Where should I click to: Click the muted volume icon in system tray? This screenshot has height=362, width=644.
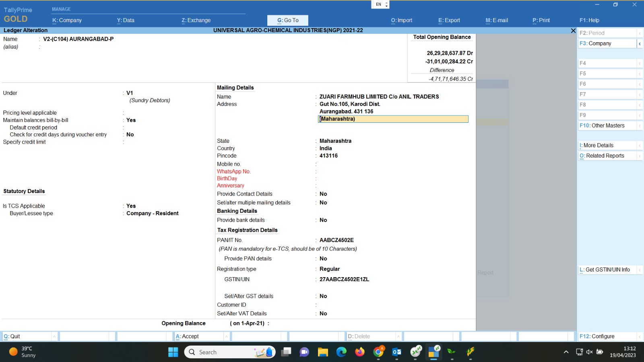589,352
